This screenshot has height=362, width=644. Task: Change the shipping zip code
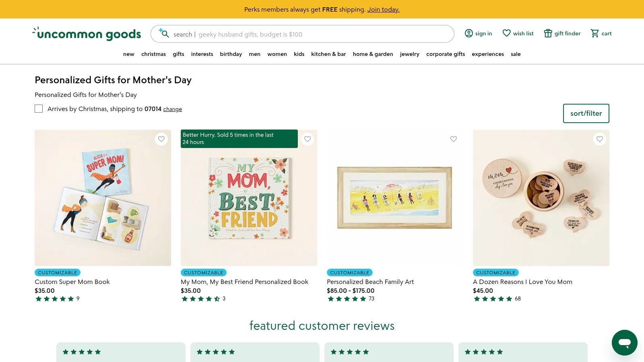click(172, 109)
